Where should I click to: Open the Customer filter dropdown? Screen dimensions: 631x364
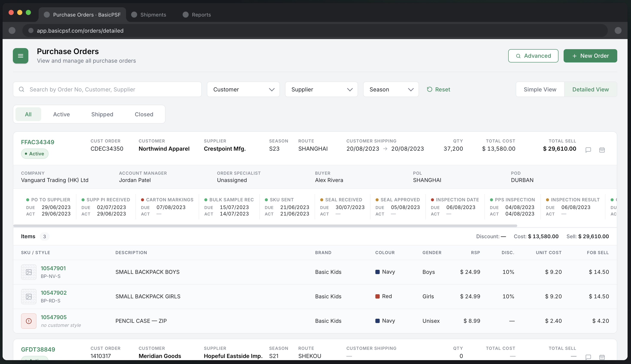243,89
